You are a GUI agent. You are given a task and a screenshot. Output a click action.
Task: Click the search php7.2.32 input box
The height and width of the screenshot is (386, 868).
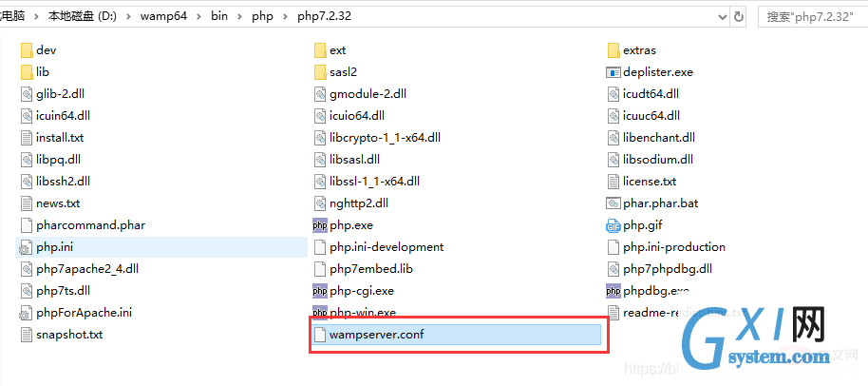click(x=813, y=16)
